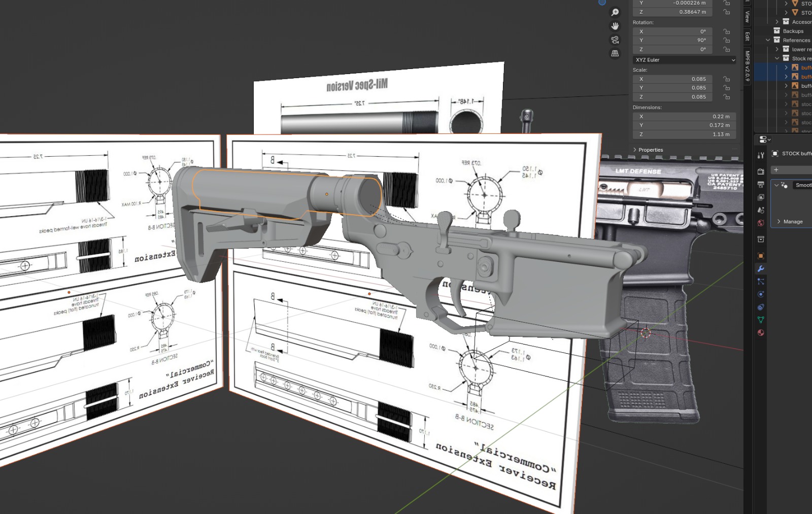Toggle lock for Location Z
This screenshot has width=812, height=514.
tap(727, 12)
